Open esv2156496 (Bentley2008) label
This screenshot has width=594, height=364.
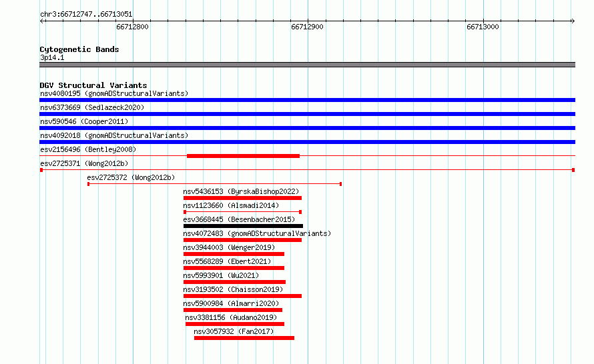pos(88,149)
